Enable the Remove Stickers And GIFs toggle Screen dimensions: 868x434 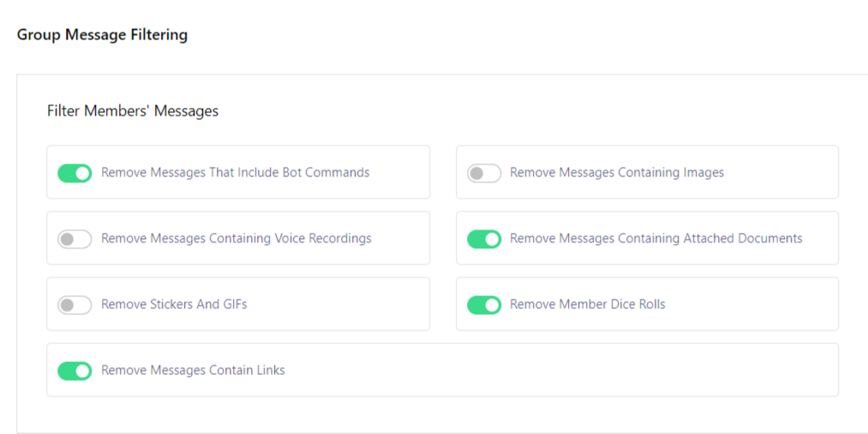pyautogui.click(x=75, y=305)
